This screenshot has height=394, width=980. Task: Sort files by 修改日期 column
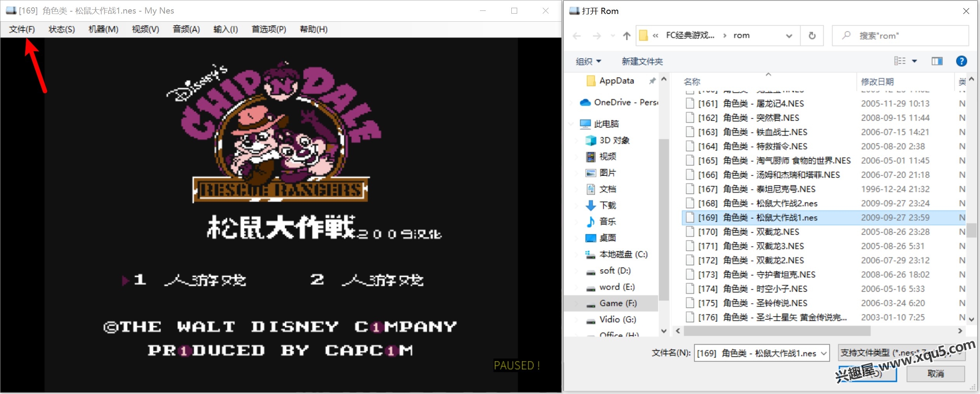click(x=877, y=82)
